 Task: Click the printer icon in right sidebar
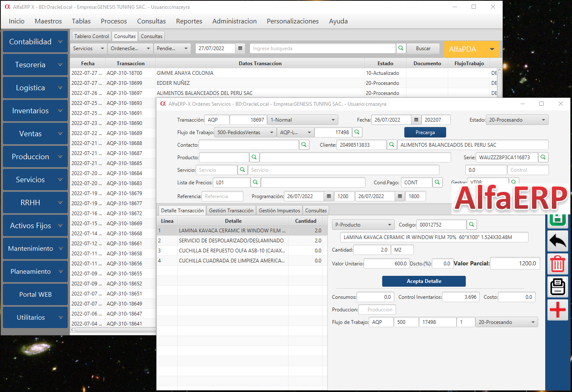(x=557, y=287)
